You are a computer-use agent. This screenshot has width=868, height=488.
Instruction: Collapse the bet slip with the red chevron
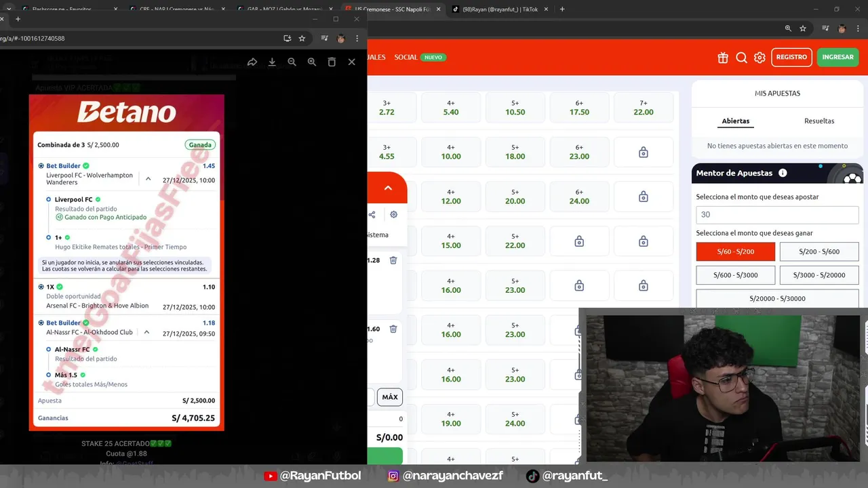pos(387,188)
